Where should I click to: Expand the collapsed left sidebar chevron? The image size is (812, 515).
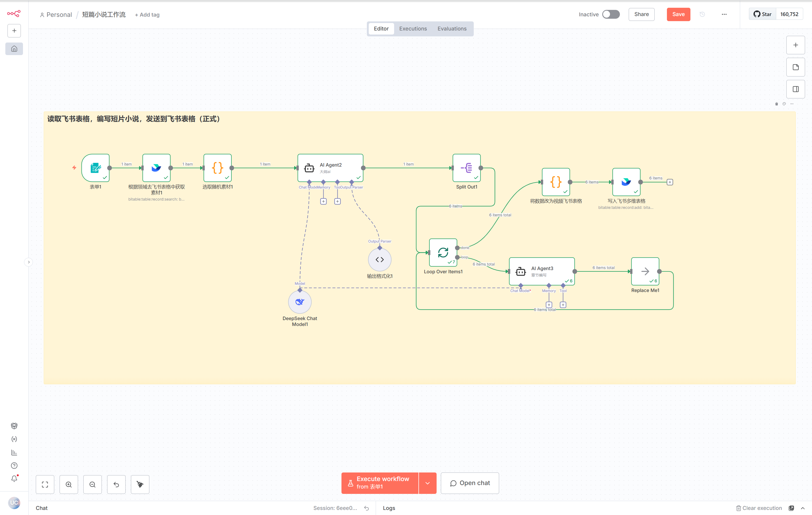(29, 262)
